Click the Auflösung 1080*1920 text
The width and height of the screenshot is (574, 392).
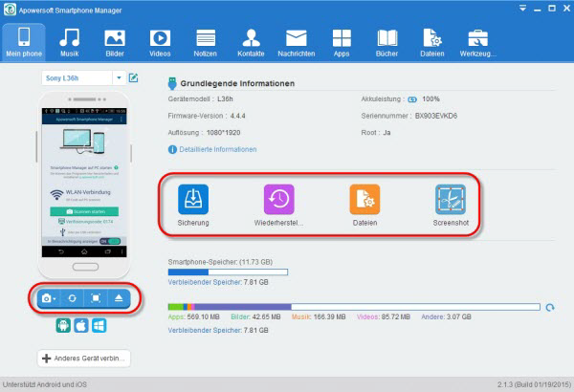coord(204,133)
